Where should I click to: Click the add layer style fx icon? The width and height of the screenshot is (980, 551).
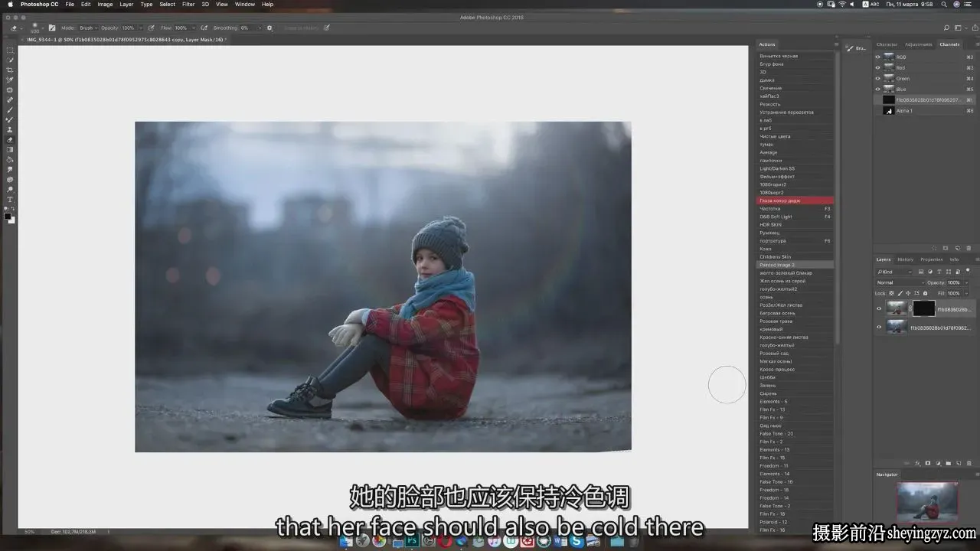click(x=916, y=463)
